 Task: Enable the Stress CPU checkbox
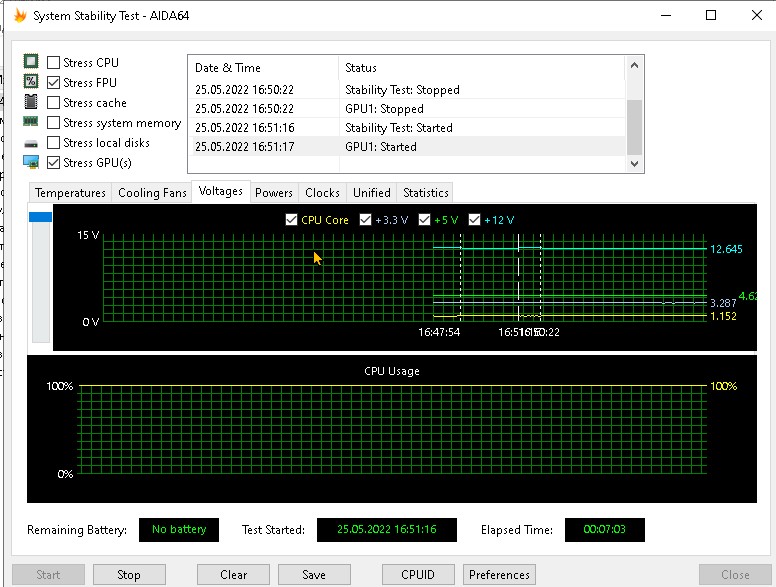(x=53, y=62)
